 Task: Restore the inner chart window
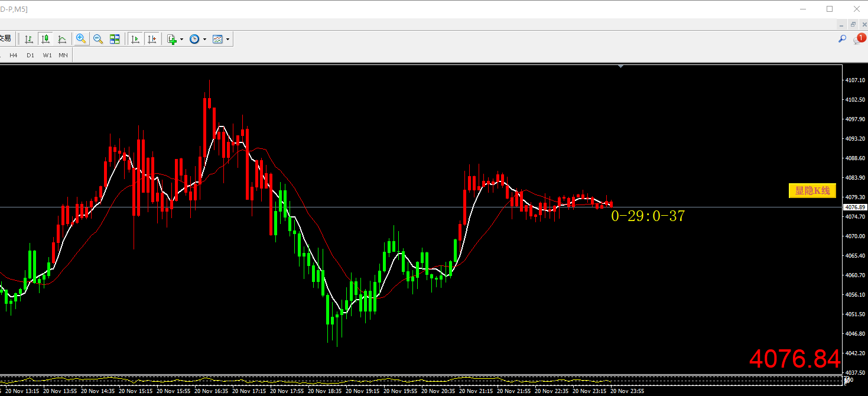[853, 24]
